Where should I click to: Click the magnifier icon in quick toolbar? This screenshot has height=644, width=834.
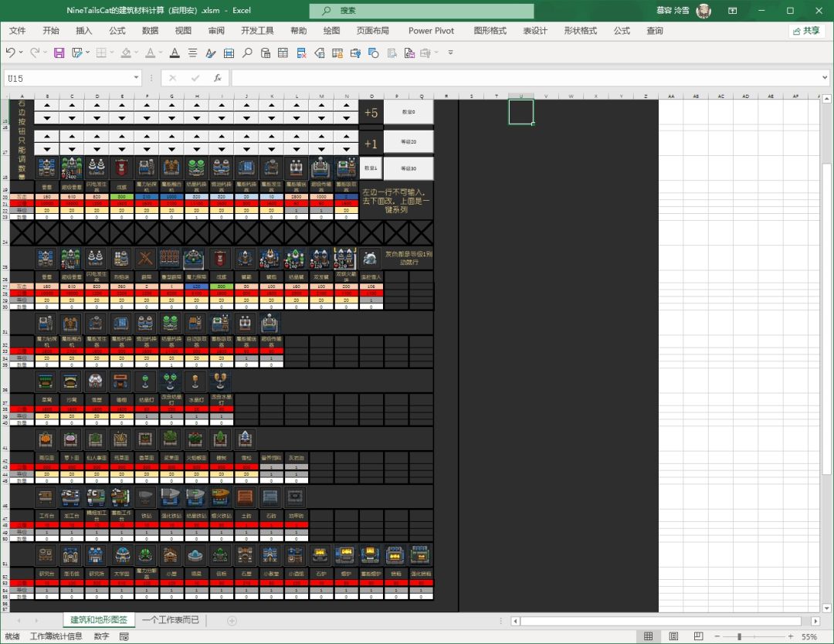coord(247,53)
